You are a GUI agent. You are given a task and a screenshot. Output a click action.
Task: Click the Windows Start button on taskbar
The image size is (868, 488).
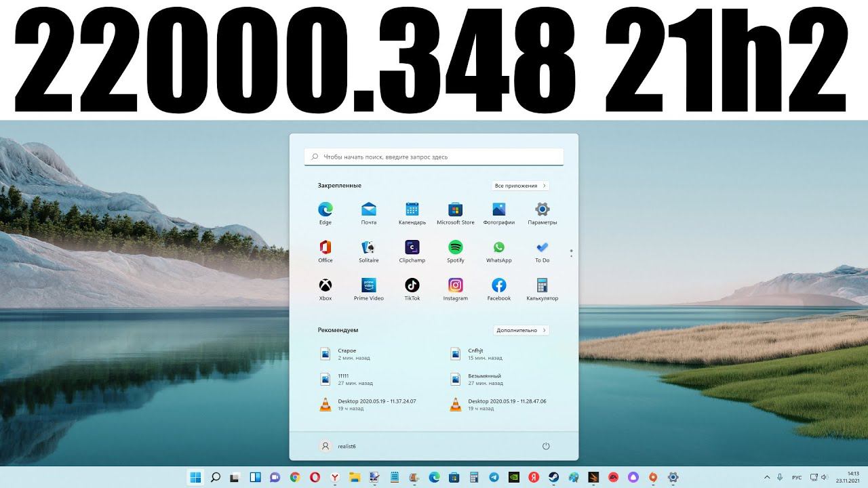[x=195, y=477]
